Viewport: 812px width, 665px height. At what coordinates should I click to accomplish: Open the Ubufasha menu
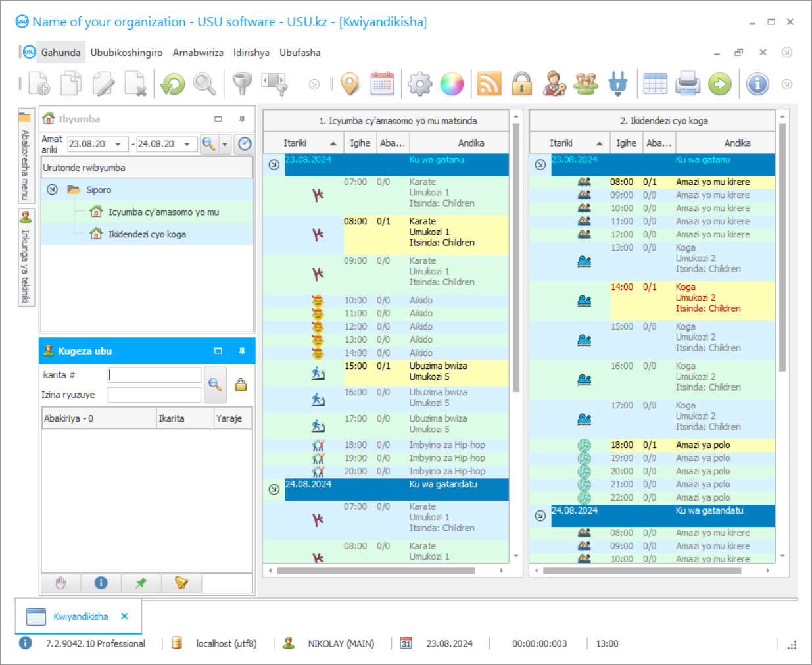click(300, 53)
